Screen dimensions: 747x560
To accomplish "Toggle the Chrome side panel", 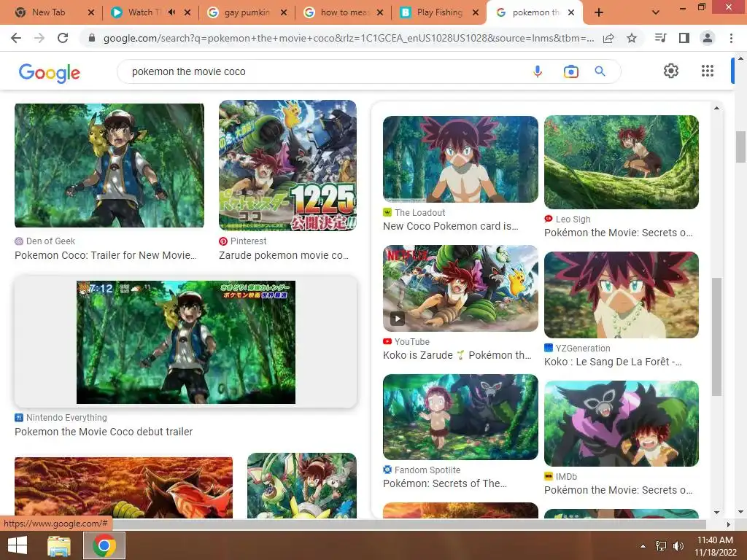I will point(684,38).
